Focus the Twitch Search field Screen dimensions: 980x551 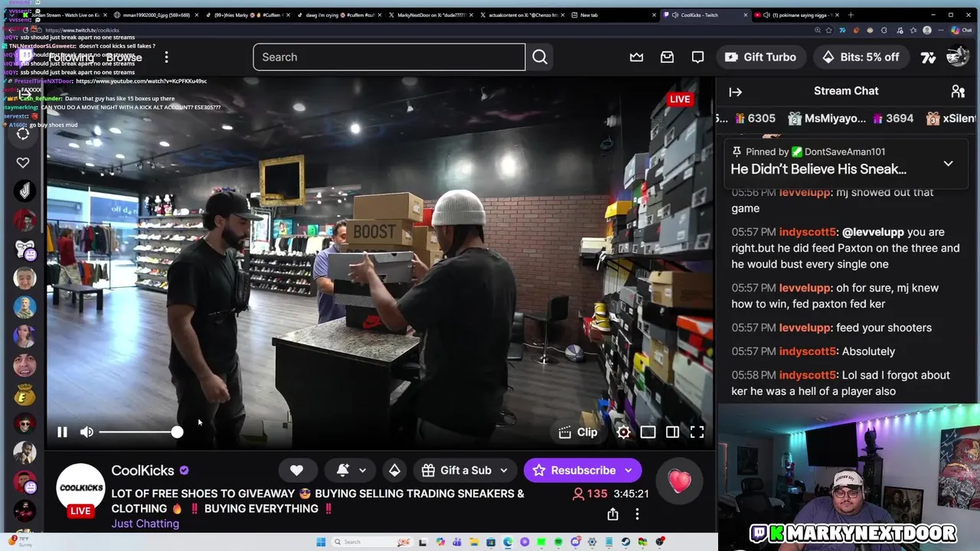coord(389,57)
